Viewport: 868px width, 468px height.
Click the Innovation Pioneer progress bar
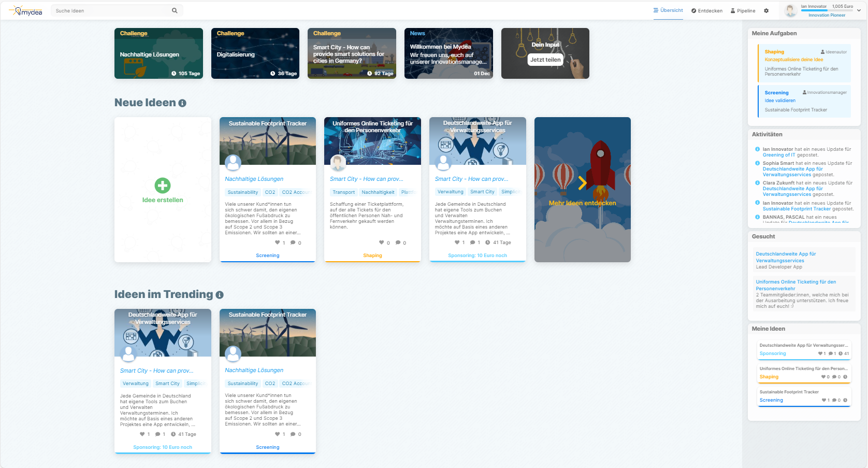coord(827,10)
